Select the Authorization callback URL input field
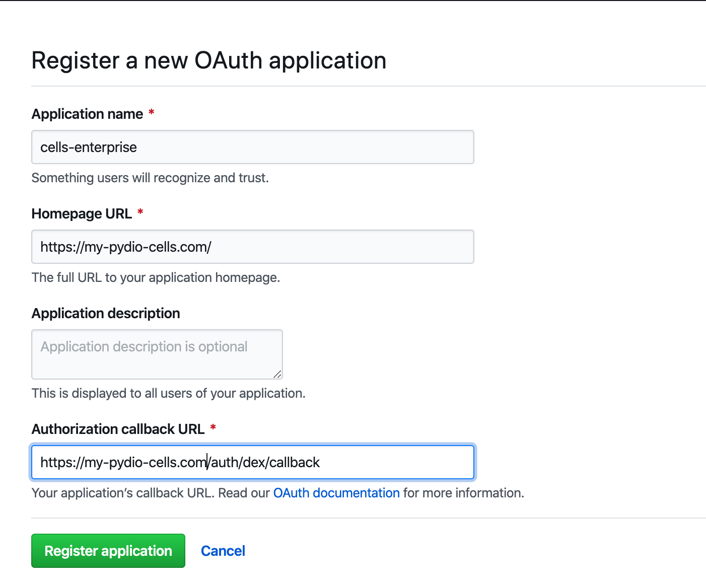The width and height of the screenshot is (706, 588). 253,462
